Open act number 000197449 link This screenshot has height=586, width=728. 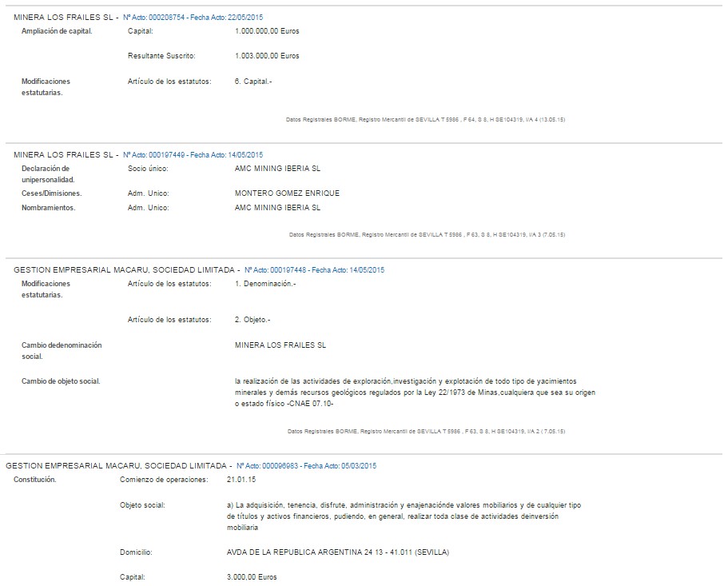pos(193,155)
